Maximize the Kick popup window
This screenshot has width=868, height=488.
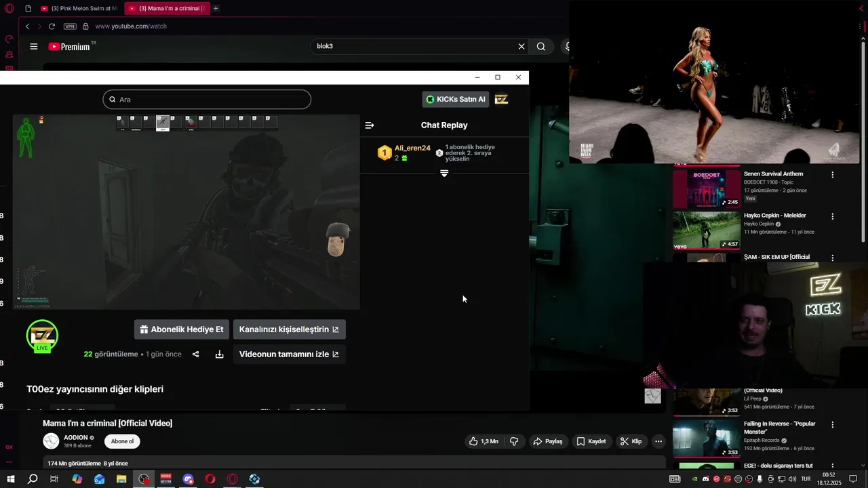coord(497,77)
